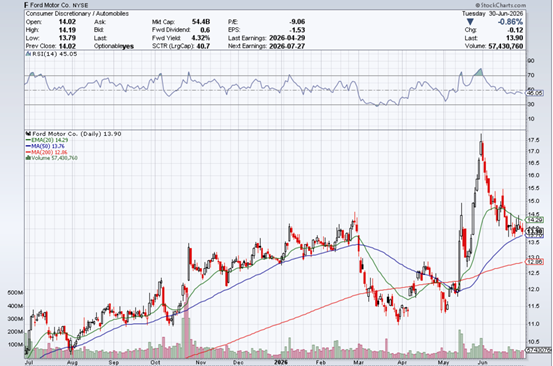The height and width of the screenshot is (366, 553).
Task: Click the red MA(200) legend entry
Action: 47,152
